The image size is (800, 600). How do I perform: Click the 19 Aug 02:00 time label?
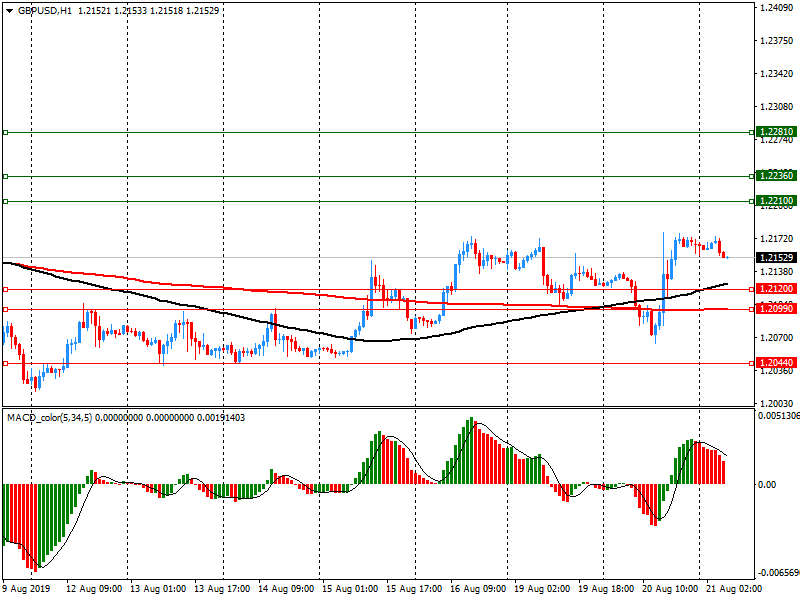542,589
